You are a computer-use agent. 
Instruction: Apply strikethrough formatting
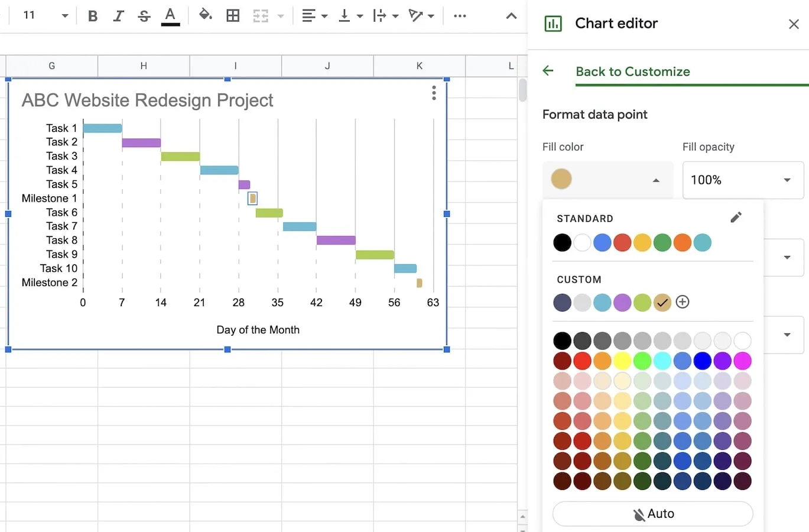click(144, 16)
